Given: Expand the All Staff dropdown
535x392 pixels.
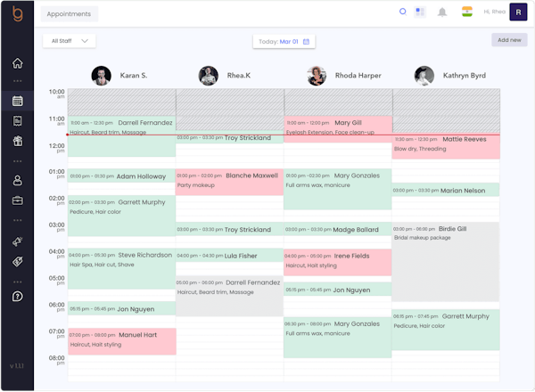Looking at the screenshot, I should coord(70,41).
